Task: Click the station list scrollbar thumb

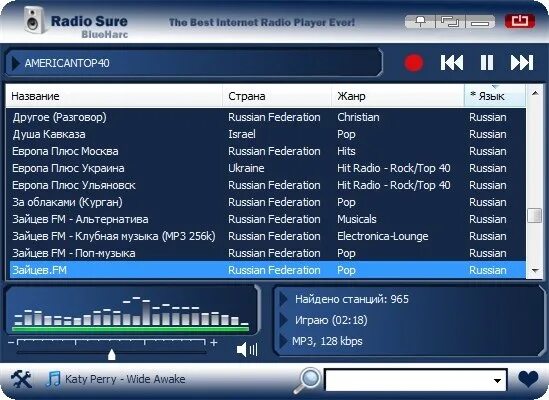Action: (x=535, y=215)
